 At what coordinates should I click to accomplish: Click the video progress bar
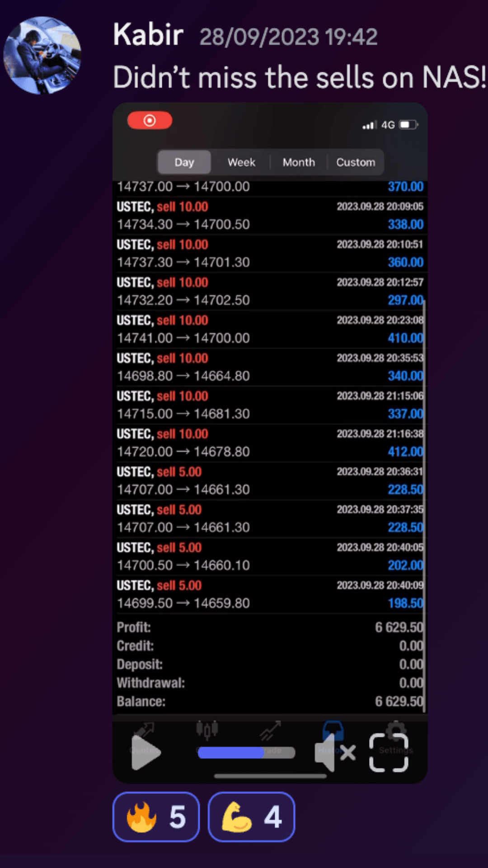(x=246, y=752)
